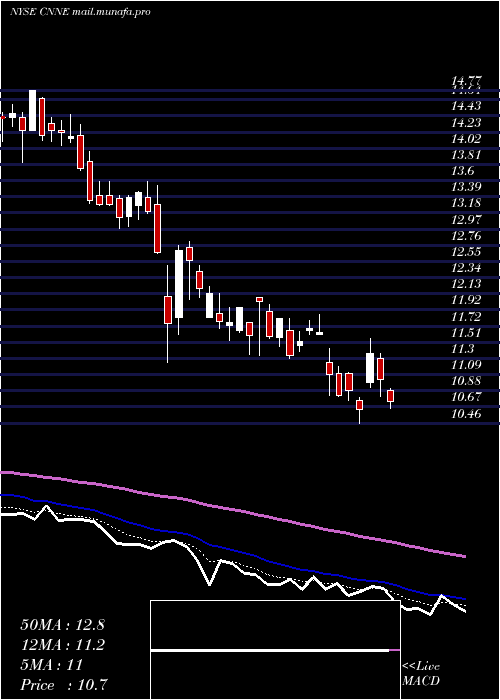Screen dimensions: 500x700
Task: Click the blue 12MA line
Action: coord(232,550)
